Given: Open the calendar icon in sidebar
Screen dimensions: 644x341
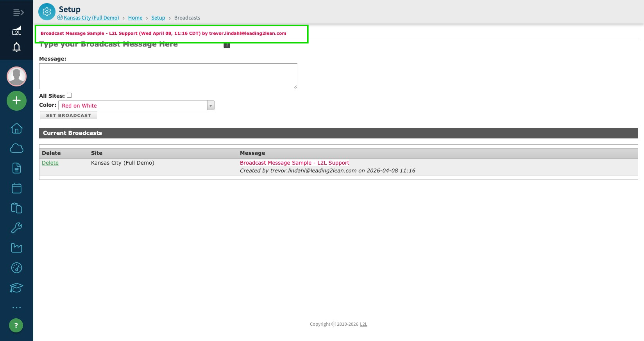Looking at the screenshot, I should (16, 188).
